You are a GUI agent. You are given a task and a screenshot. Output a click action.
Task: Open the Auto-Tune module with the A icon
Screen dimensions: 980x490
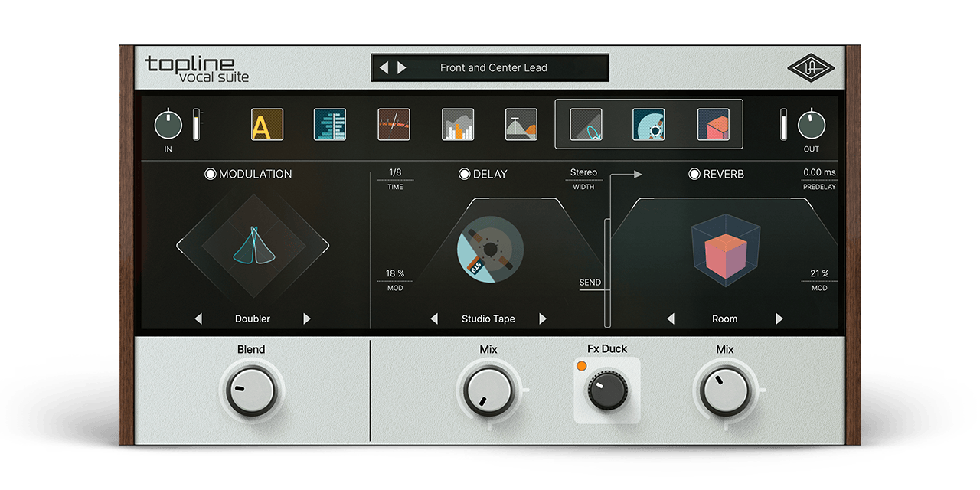[x=267, y=124]
